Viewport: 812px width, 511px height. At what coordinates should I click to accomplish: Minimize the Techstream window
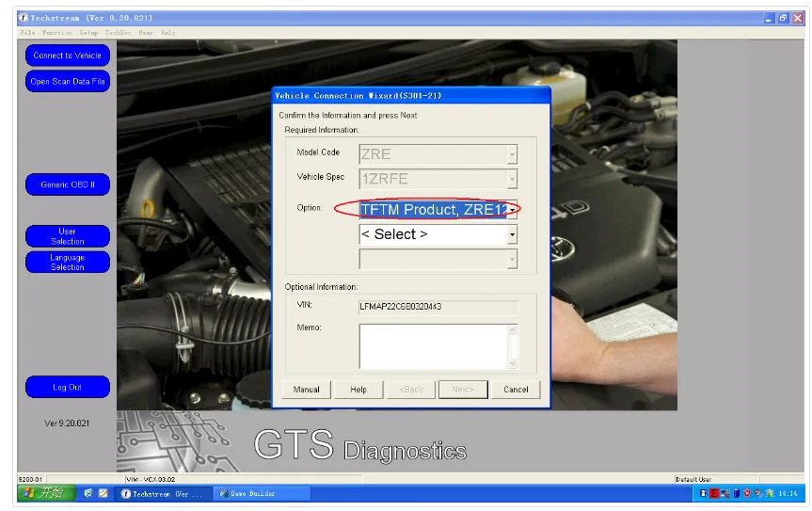click(x=769, y=18)
